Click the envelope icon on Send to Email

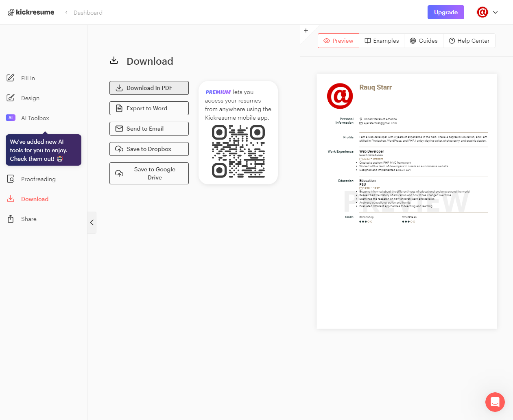click(x=119, y=129)
